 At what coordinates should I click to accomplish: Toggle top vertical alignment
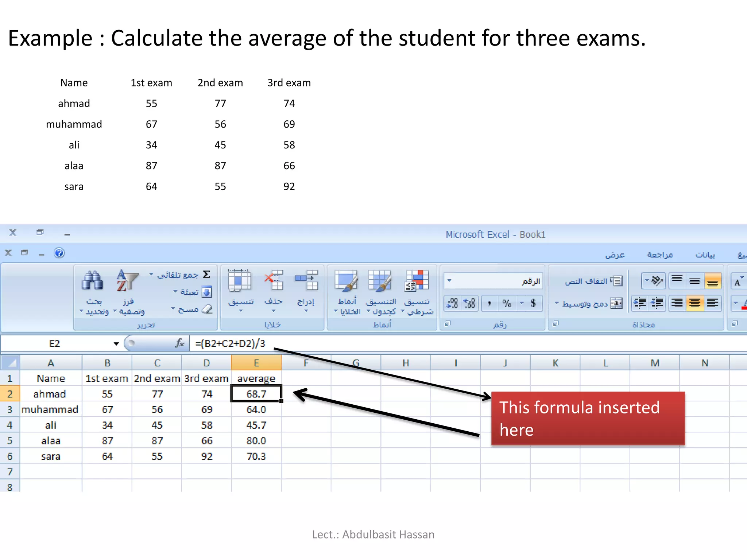(x=677, y=281)
